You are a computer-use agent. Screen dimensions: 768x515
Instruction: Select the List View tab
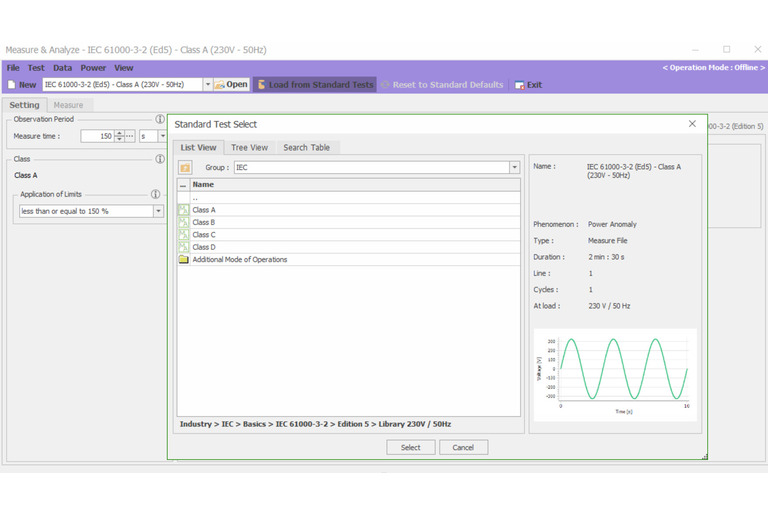pos(198,147)
